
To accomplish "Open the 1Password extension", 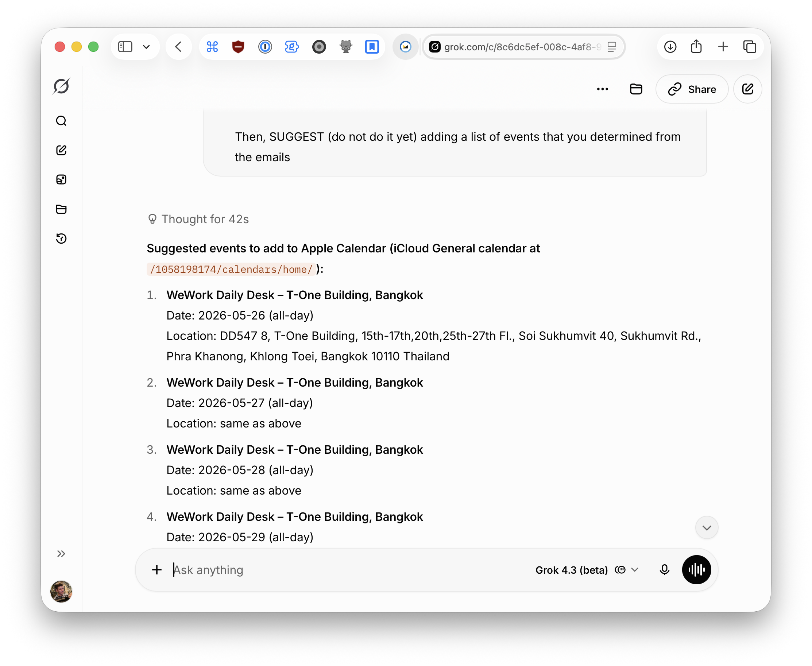I will pyautogui.click(x=265, y=47).
